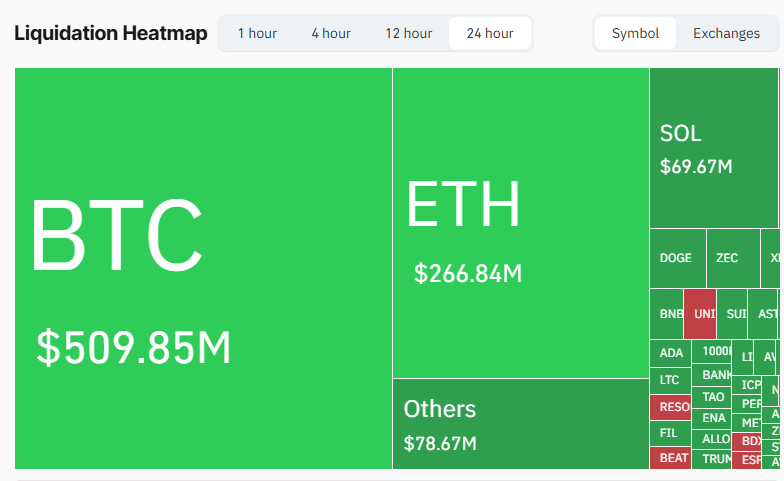Click the BTC $509.85M liquidation tile
This screenshot has width=784, height=481.
[203, 268]
